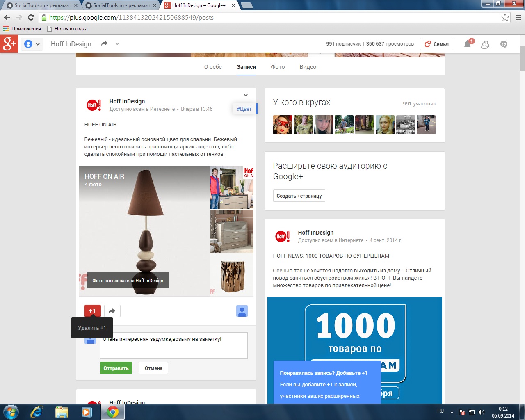Open the volume speaker tray icon

(x=482, y=412)
